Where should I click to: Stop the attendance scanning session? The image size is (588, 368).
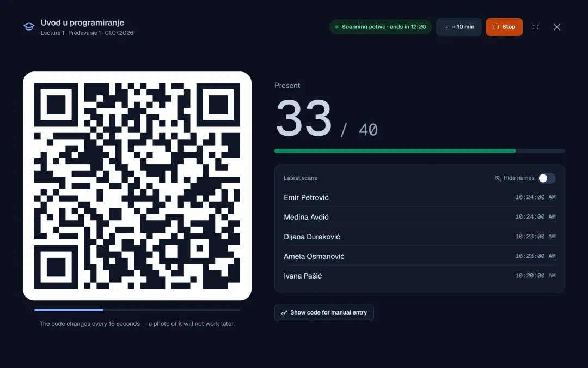coord(504,27)
